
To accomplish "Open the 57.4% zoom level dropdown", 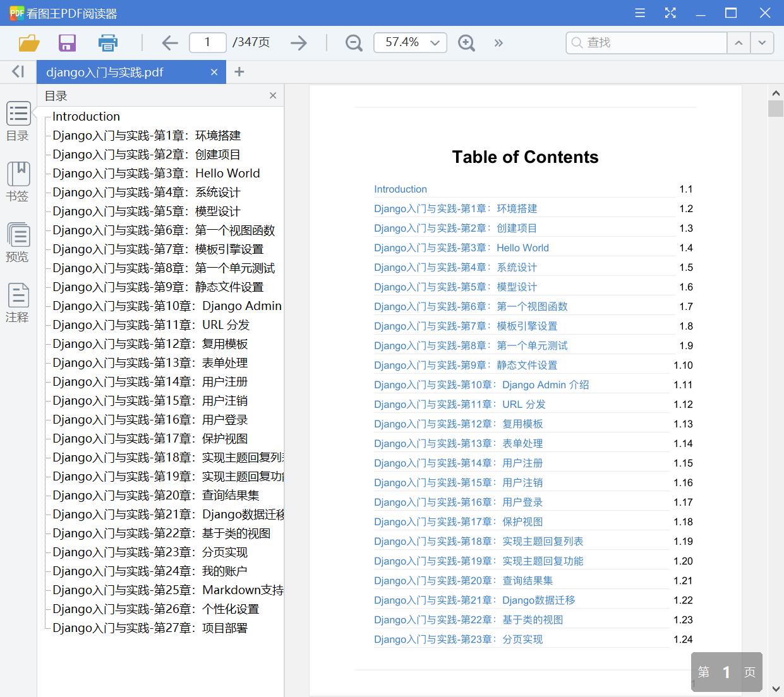I will pos(435,43).
